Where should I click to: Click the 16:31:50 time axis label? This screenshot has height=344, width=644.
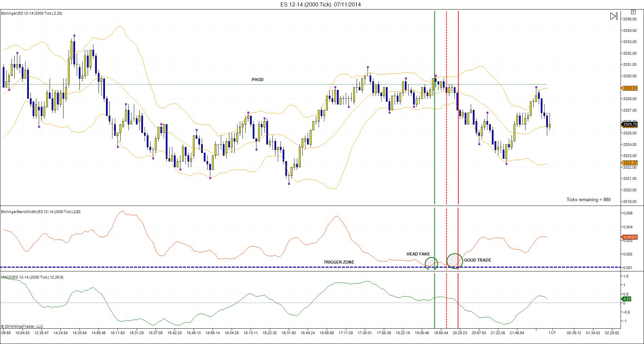(x=289, y=333)
